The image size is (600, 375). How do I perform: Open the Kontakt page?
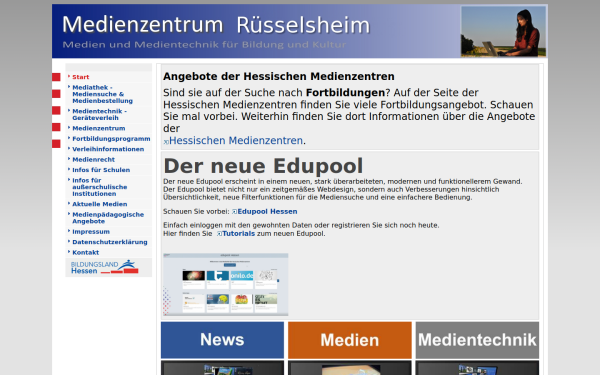[85, 252]
